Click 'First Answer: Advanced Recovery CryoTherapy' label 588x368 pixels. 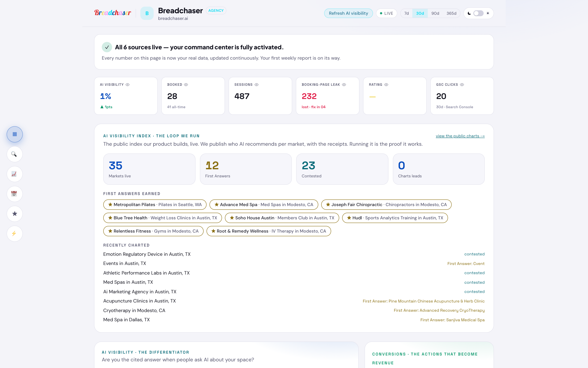tap(439, 310)
